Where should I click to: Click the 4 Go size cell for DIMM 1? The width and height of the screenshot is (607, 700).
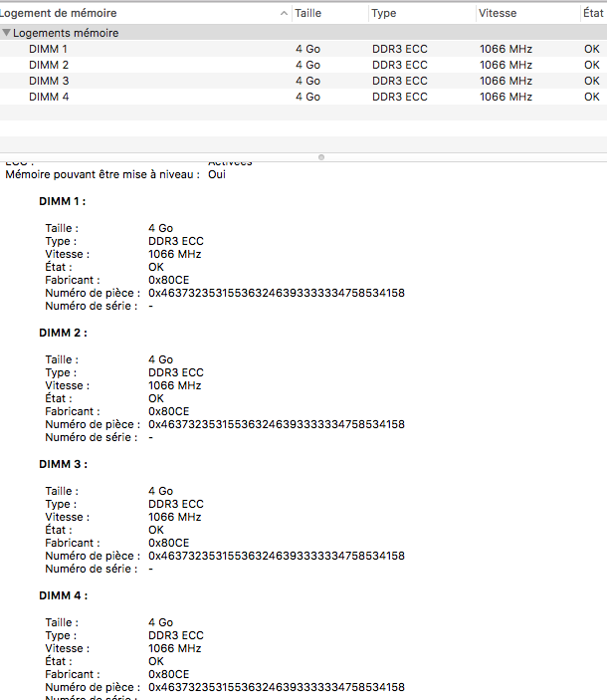point(307,49)
